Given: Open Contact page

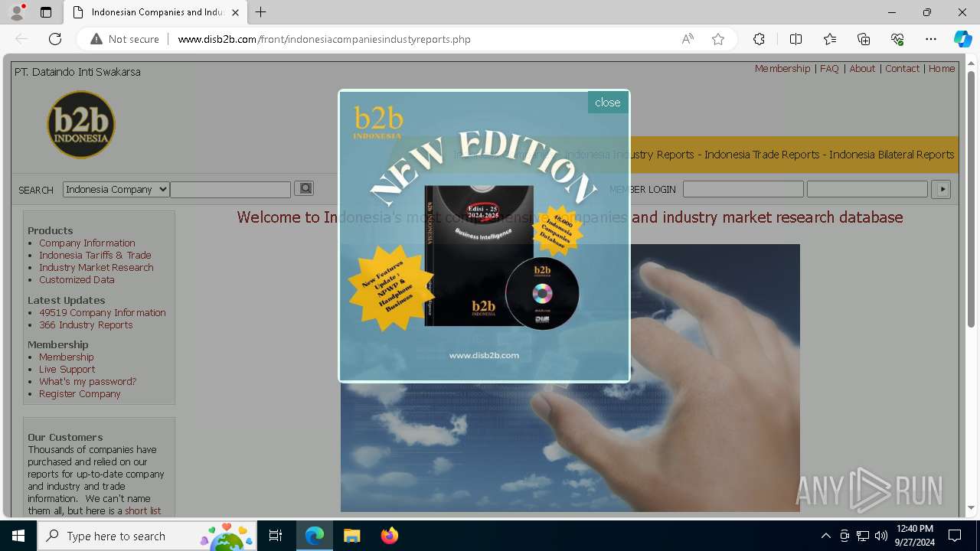Looking at the screenshot, I should point(902,68).
